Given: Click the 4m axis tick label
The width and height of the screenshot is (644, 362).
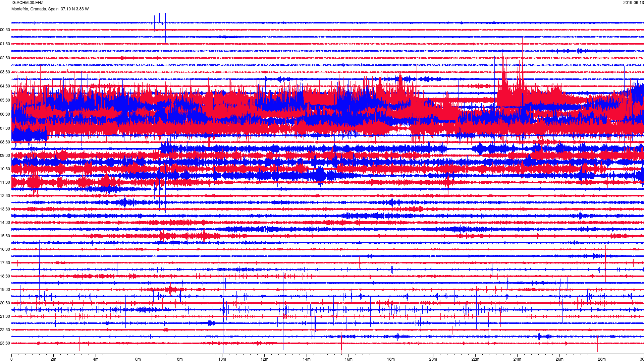Looking at the screenshot, I should click(x=96, y=359).
